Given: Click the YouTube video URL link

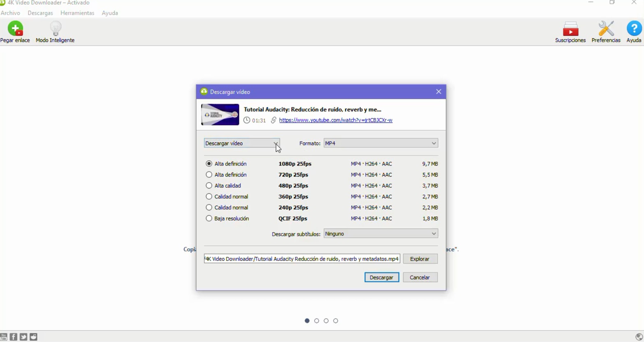Looking at the screenshot, I should point(336,120).
